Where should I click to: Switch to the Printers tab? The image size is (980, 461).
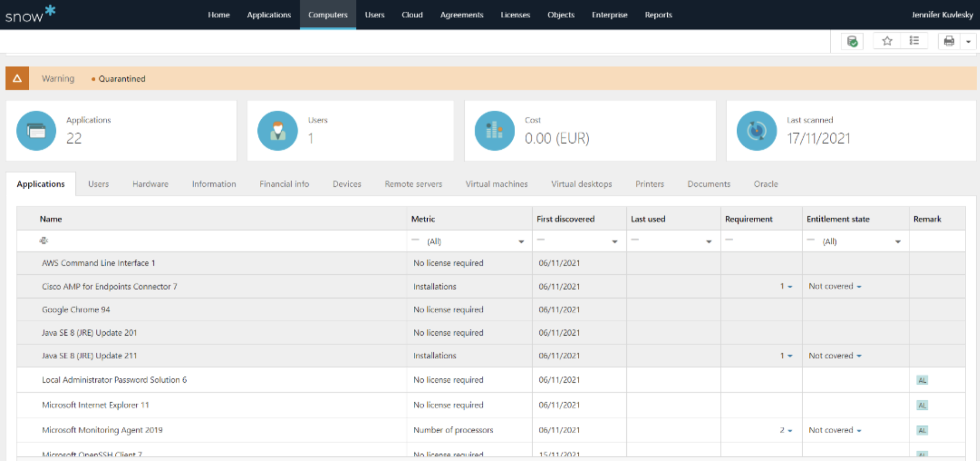pyautogui.click(x=650, y=184)
